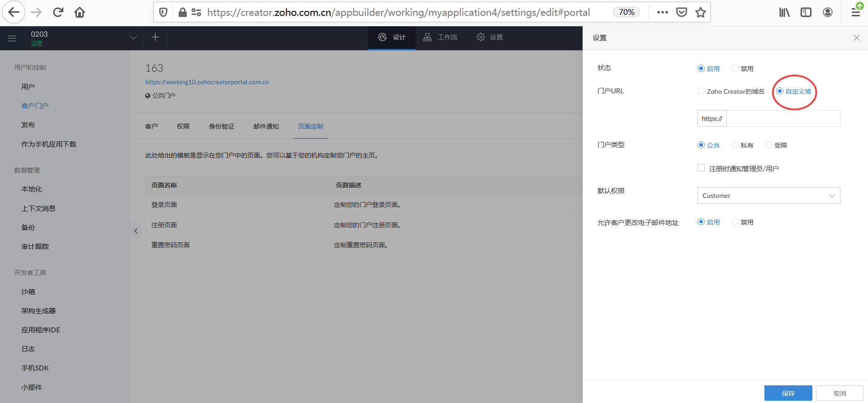
Task: Click the plus icon to add new
Action: (x=155, y=37)
